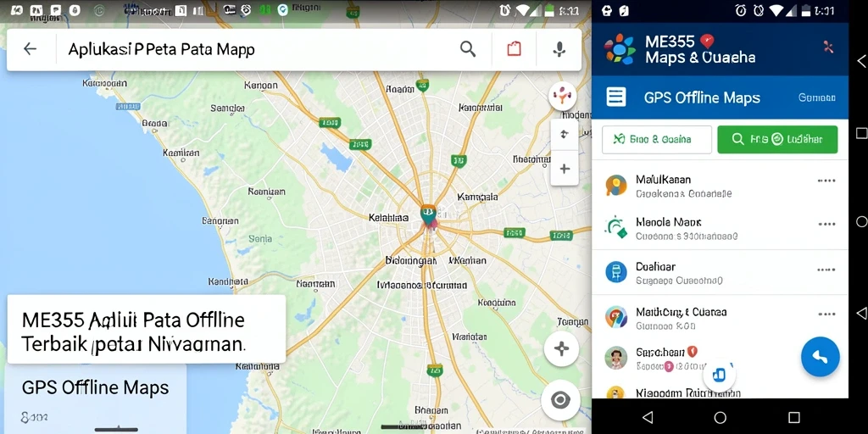The height and width of the screenshot is (434, 868).
Task: Select the location pin at map center
Action: coord(427,216)
